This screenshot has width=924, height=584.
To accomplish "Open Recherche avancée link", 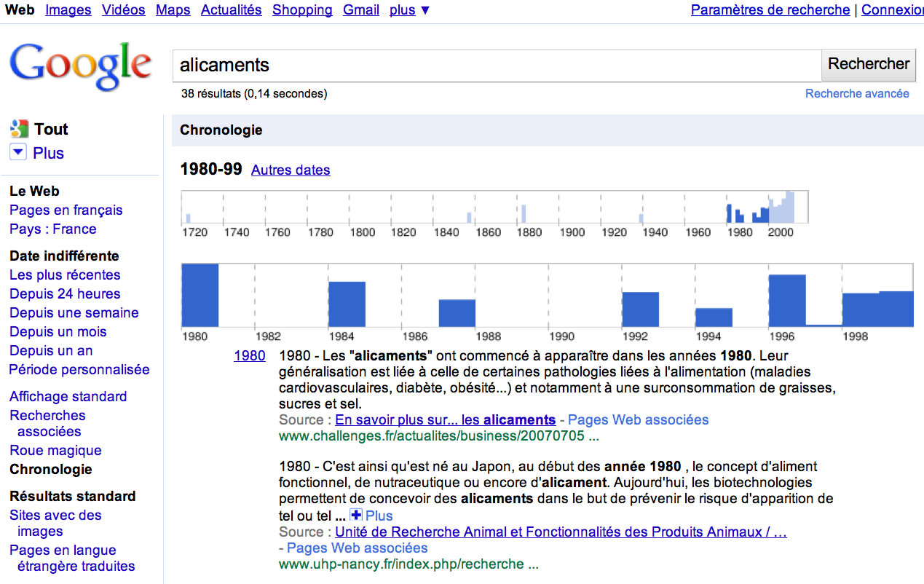I will click(x=857, y=94).
